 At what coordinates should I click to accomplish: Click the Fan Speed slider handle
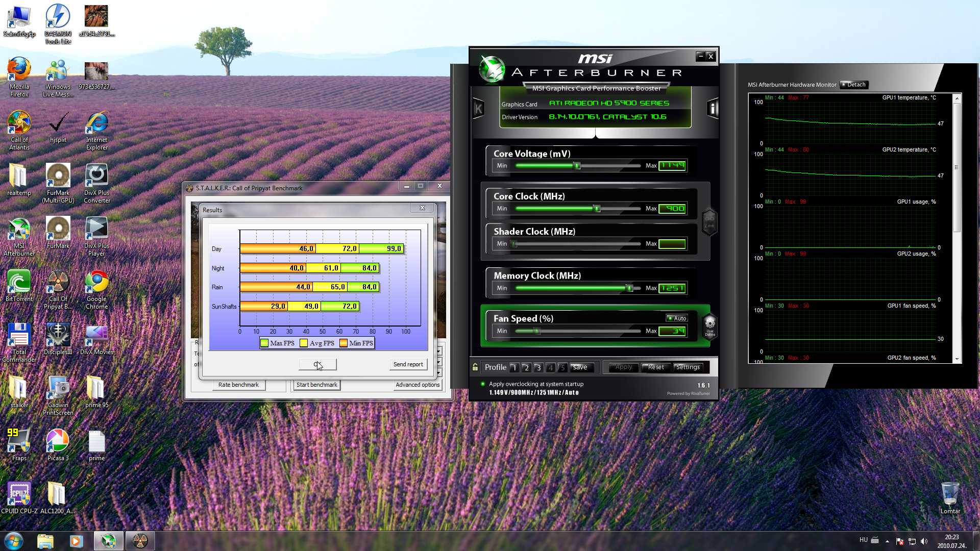536,331
